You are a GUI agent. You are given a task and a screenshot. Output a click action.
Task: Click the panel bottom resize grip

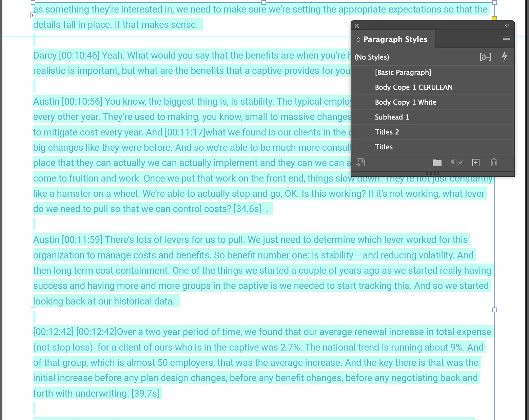pyautogui.click(x=432, y=173)
